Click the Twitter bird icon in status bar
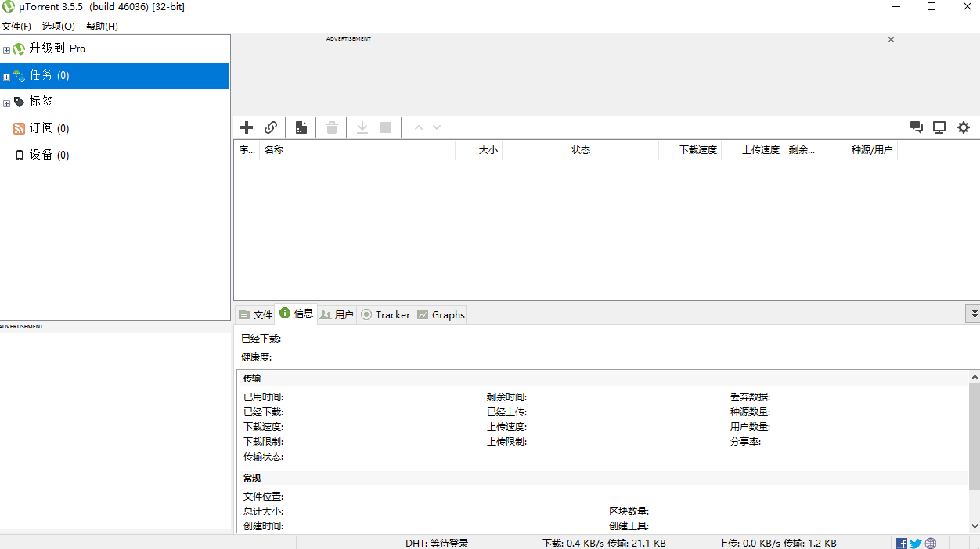This screenshot has width=980, height=549. click(x=915, y=543)
